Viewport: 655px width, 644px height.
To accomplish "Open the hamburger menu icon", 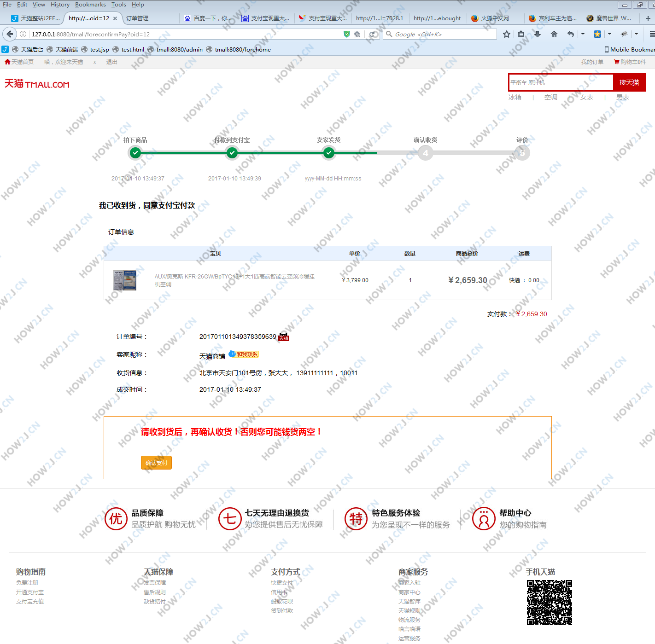I will tap(652, 34).
